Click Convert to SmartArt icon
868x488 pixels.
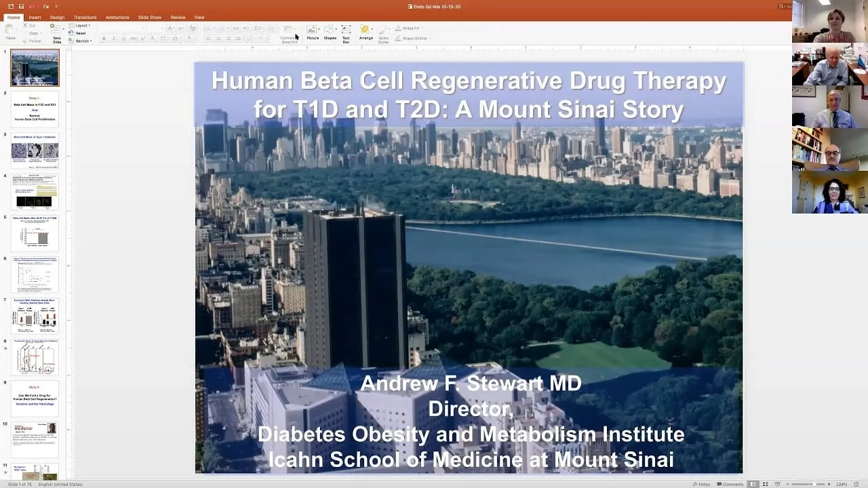[x=289, y=35]
